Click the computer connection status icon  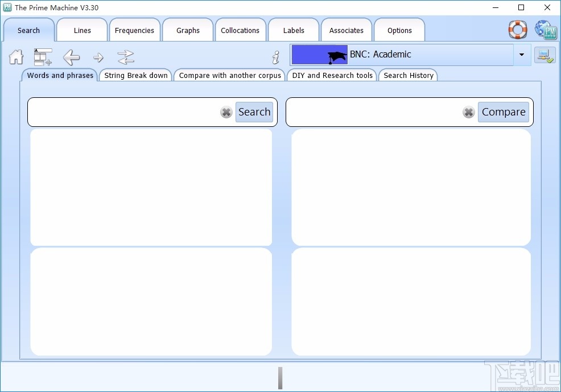[545, 55]
